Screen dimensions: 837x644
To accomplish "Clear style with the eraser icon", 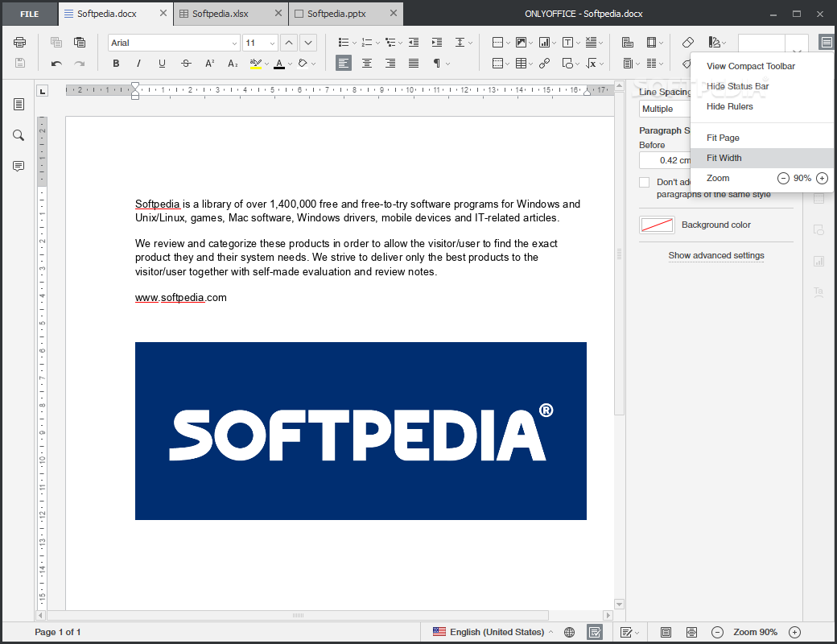I will pyautogui.click(x=688, y=42).
